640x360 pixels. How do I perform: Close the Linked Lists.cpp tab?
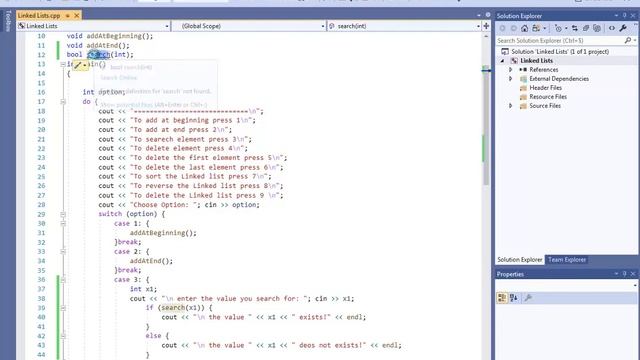(x=76, y=16)
